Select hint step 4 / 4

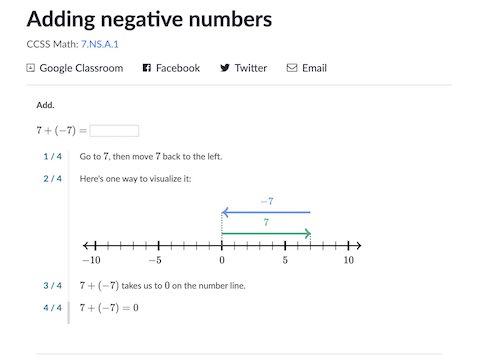53,308
